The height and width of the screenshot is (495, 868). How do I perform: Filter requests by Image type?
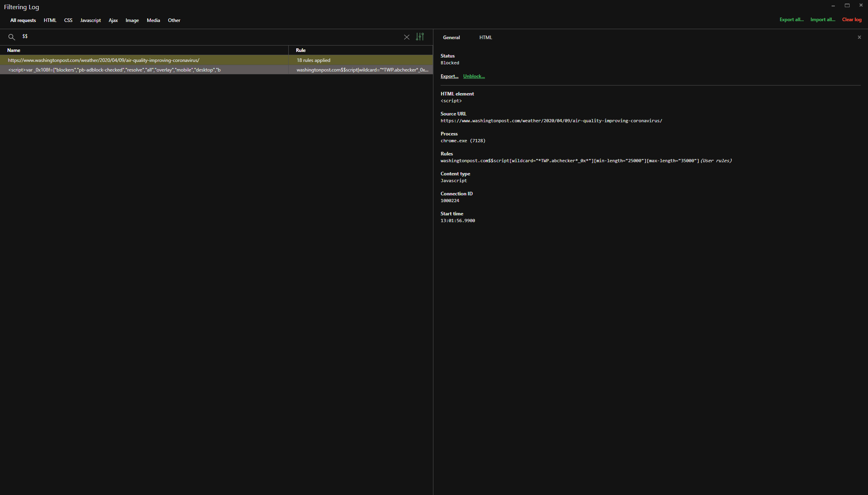point(132,20)
